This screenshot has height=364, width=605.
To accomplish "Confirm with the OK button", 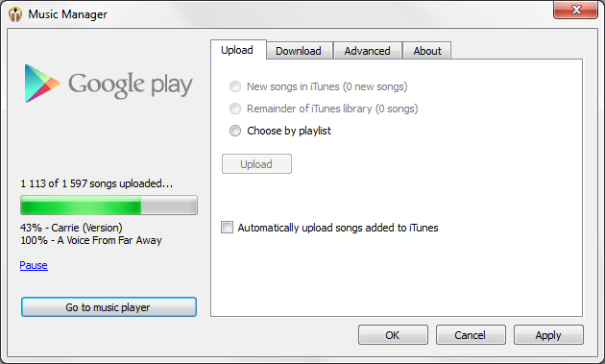I will [393, 334].
